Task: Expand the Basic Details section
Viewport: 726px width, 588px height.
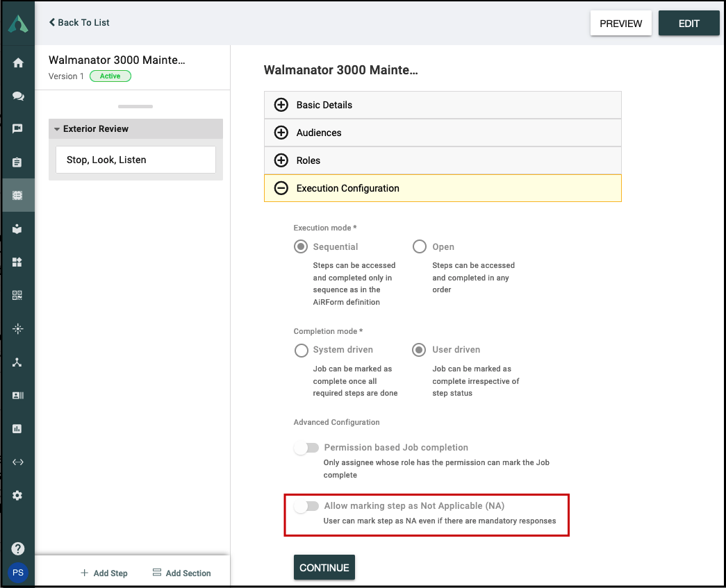Action: (443, 105)
